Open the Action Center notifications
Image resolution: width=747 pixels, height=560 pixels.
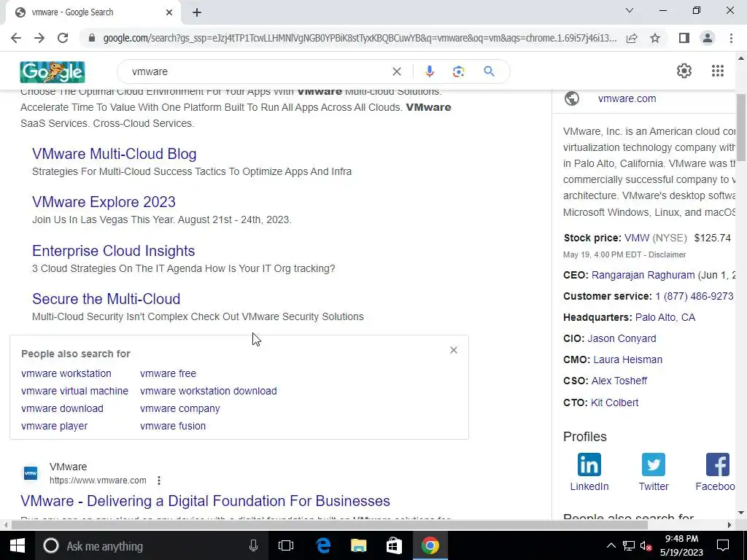(x=723, y=545)
